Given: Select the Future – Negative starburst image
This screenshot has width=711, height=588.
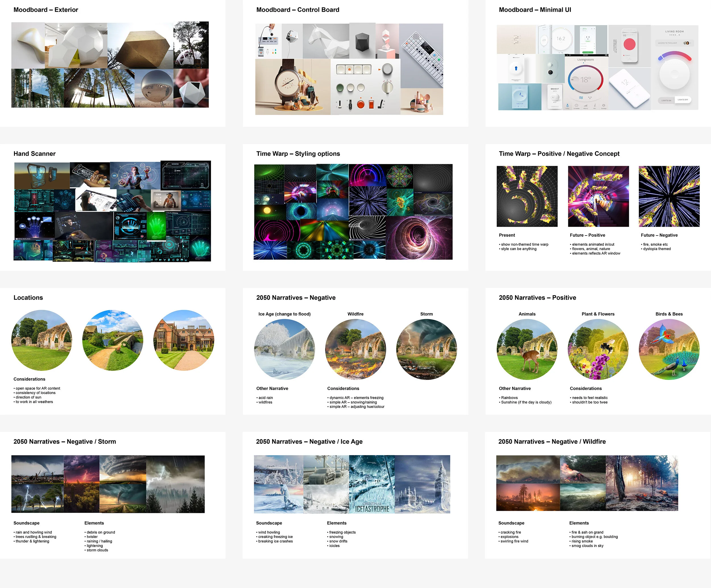Looking at the screenshot, I should [669, 196].
